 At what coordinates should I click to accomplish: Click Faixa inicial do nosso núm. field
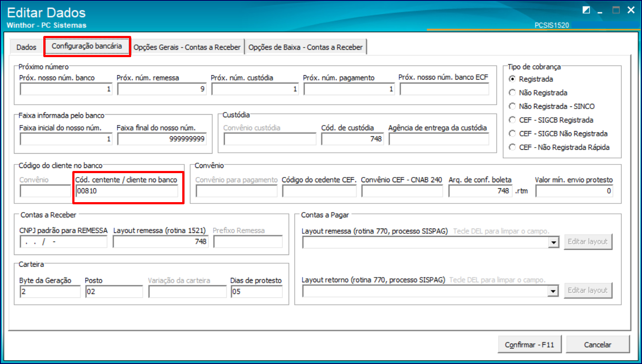pyautogui.click(x=66, y=139)
